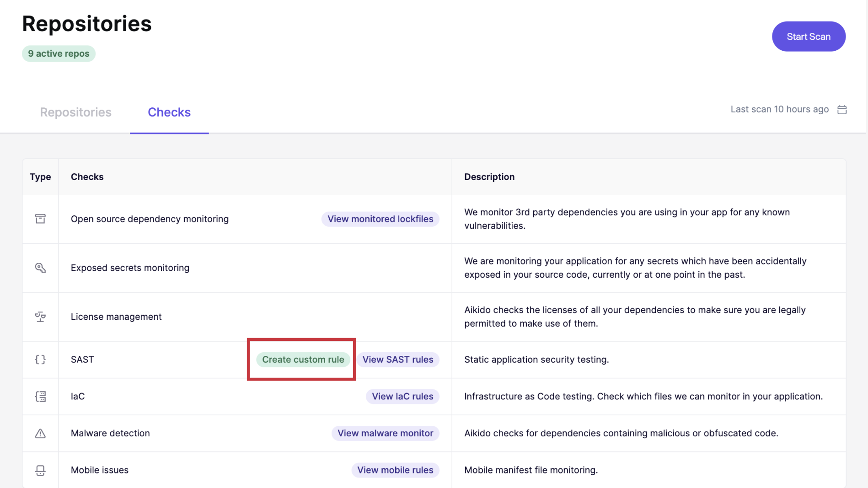Screen dimensions: 868x488
Task: Click the Description column header
Action: point(489,177)
